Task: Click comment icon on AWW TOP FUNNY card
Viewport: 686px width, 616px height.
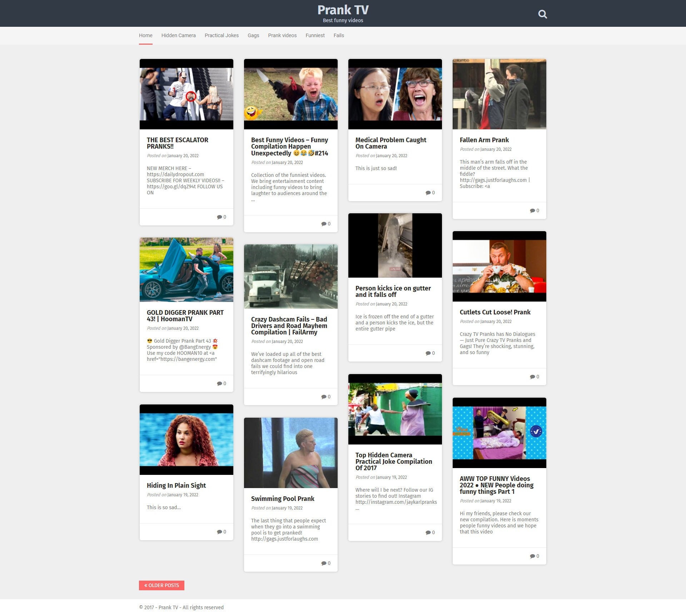Action: pos(532,556)
